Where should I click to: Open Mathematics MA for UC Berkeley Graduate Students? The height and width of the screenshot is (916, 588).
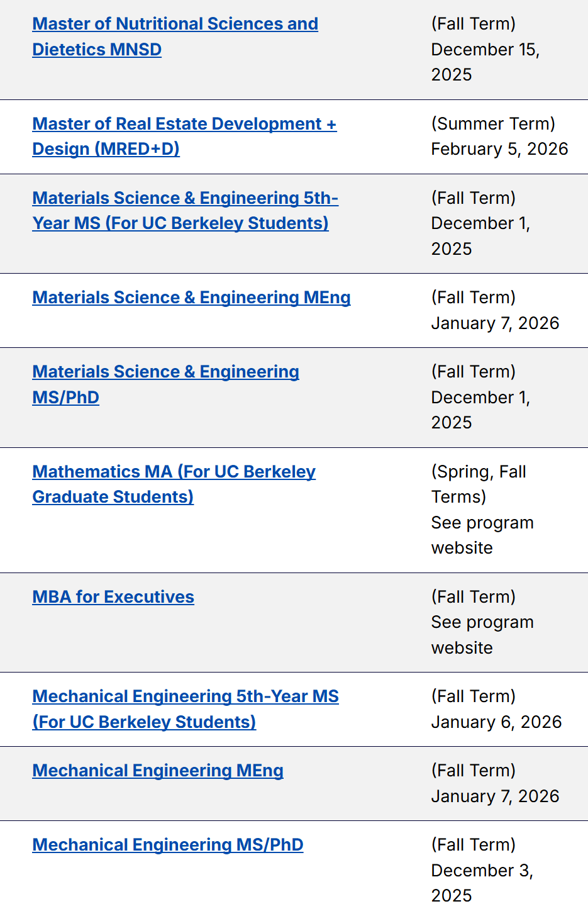click(x=174, y=472)
